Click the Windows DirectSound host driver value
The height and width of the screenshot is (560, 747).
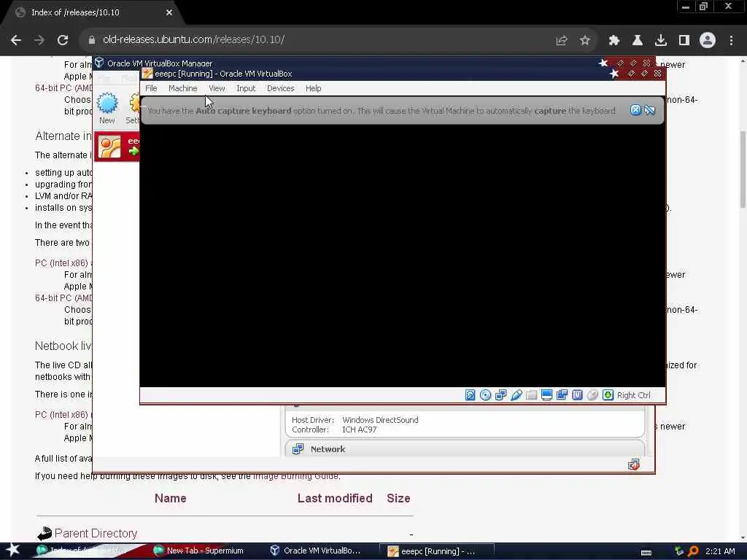click(380, 420)
